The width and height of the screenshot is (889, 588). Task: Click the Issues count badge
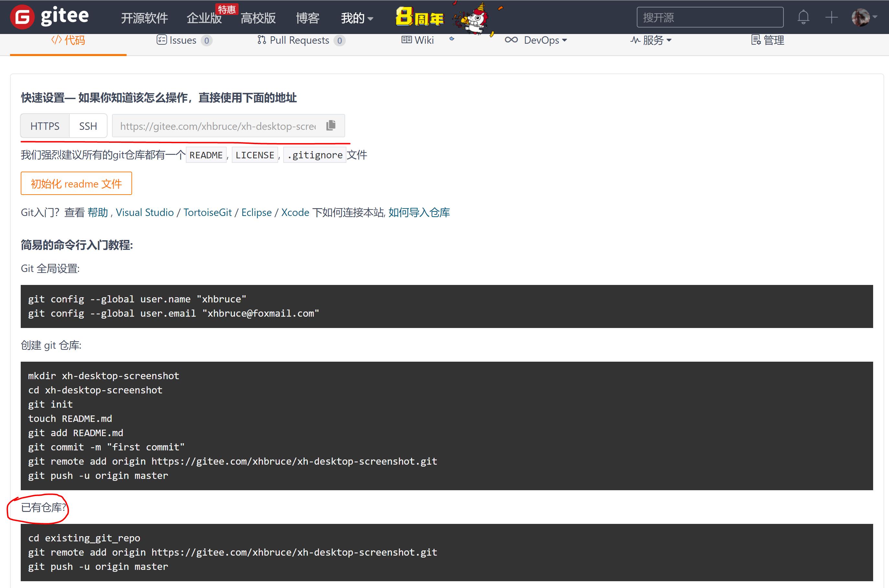[x=207, y=40]
